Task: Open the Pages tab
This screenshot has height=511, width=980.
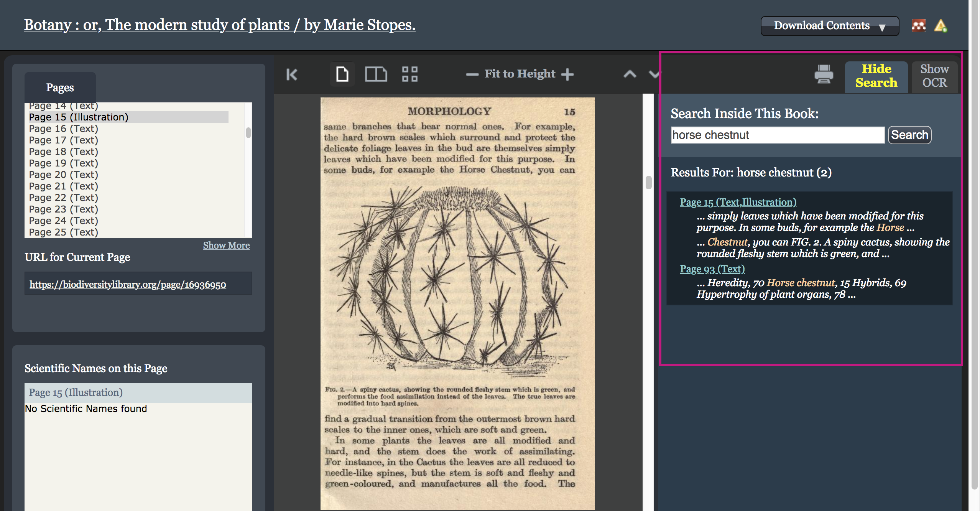Action: [60, 87]
